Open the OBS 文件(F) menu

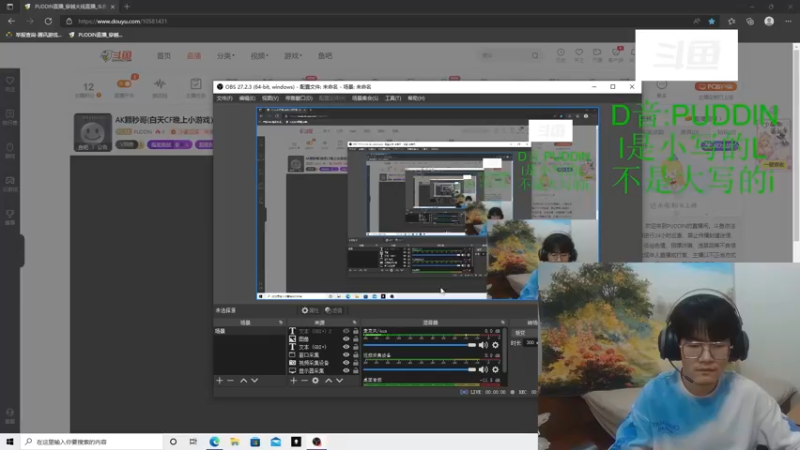[x=224, y=98]
